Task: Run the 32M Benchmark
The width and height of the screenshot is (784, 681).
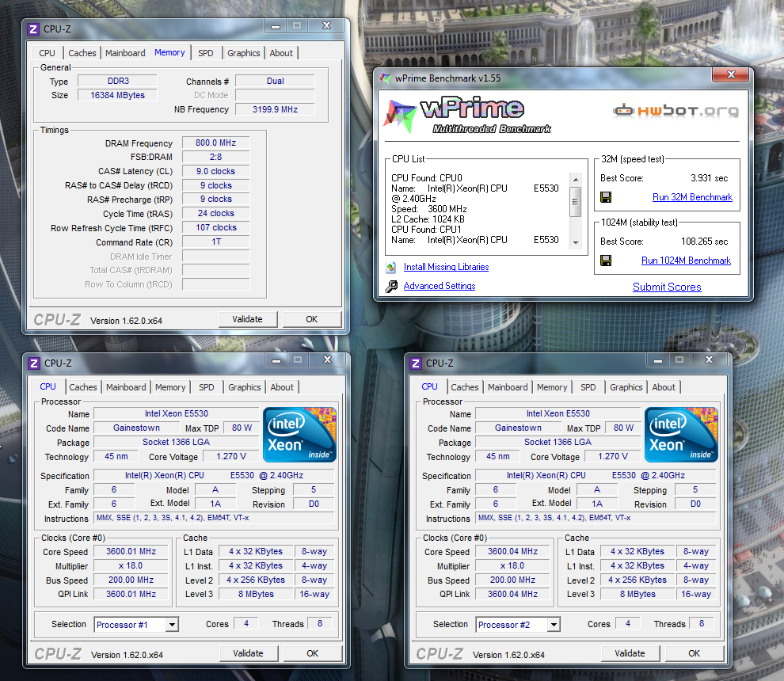Action: point(692,197)
